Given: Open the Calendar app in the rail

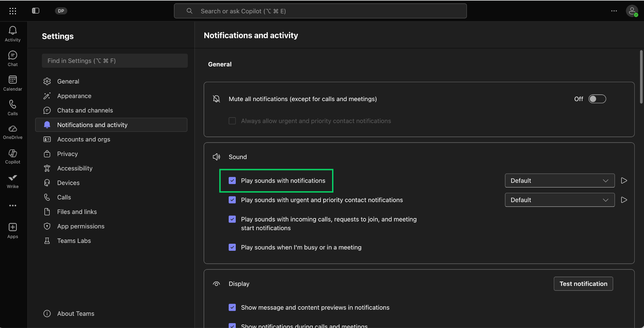Looking at the screenshot, I should (13, 83).
